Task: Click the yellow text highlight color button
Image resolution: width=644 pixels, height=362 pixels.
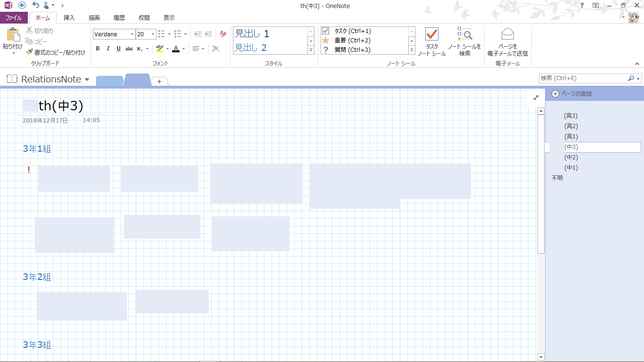Action: click(160, 49)
